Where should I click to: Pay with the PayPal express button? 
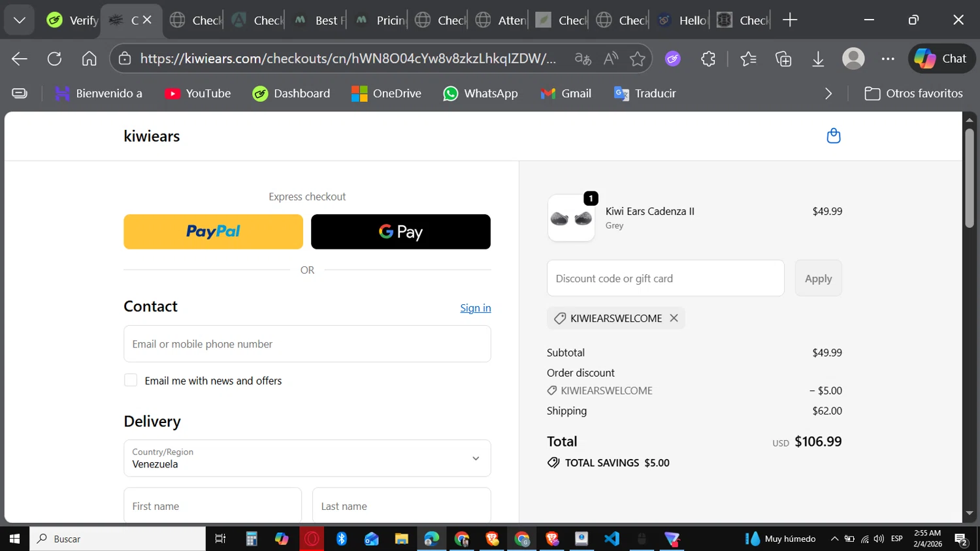coord(213,232)
